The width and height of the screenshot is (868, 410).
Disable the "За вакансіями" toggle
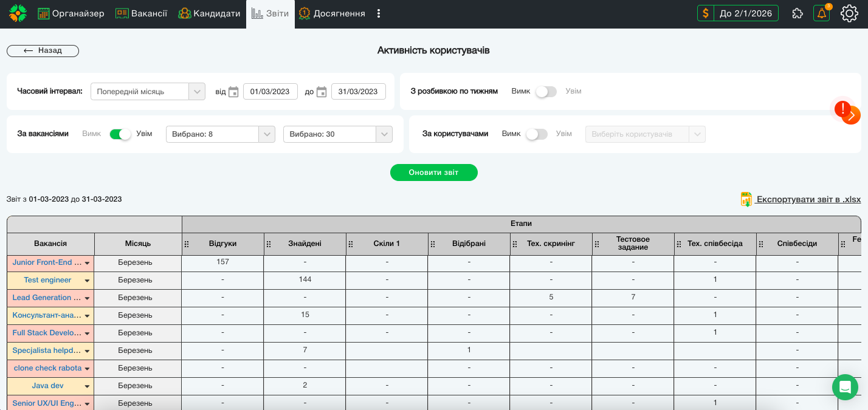click(x=120, y=134)
